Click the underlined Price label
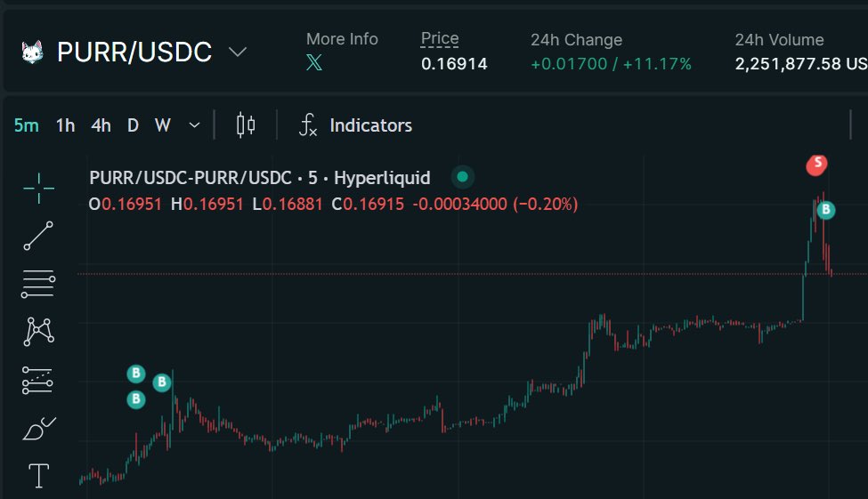The image size is (868, 499). click(x=440, y=38)
